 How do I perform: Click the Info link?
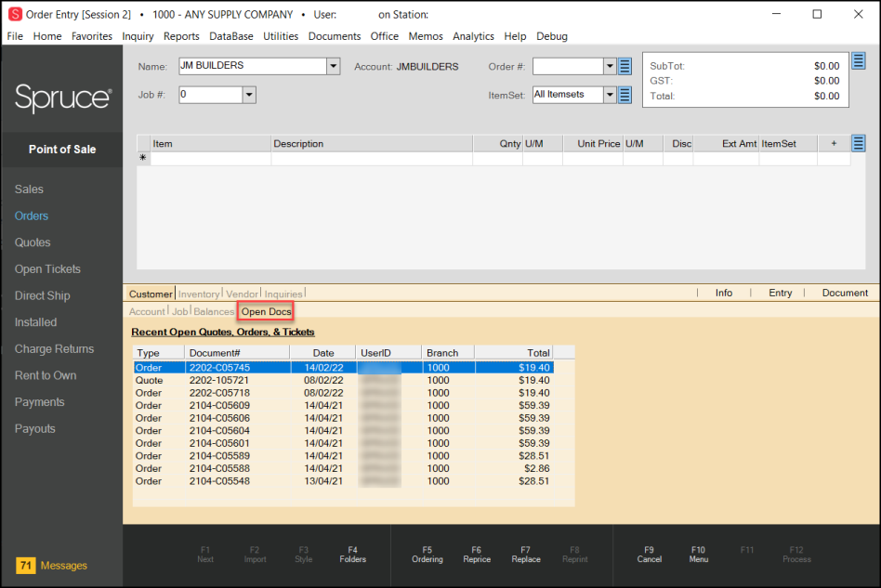724,293
